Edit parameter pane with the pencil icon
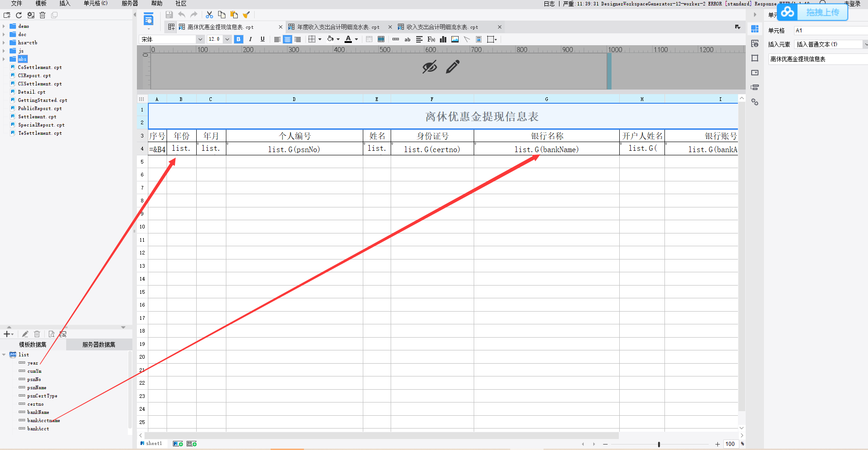 coord(453,67)
